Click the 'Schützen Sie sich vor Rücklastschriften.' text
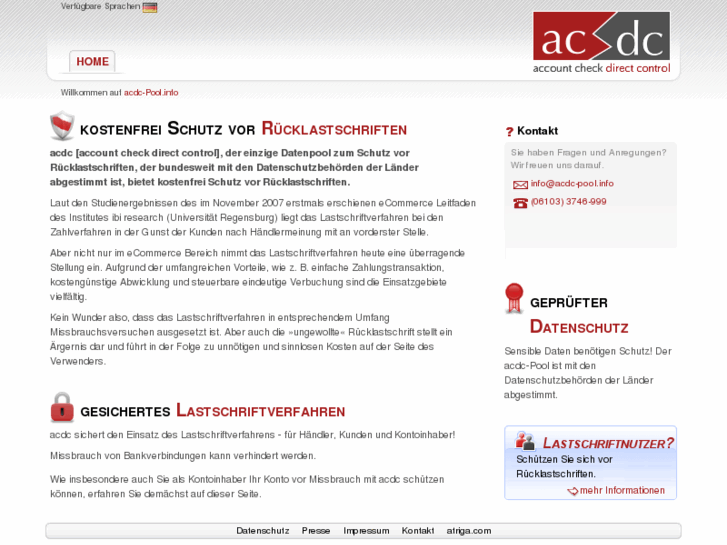The height and width of the screenshot is (545, 727). tap(564, 467)
